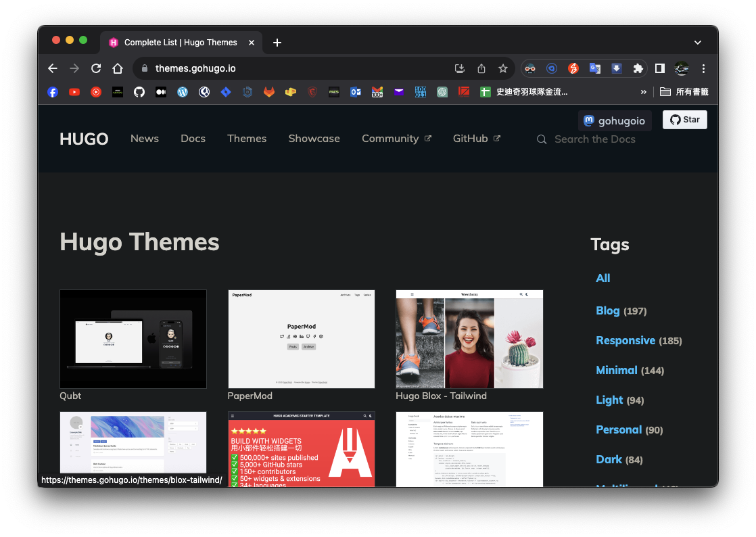Open the GitHub bookmark icon
The width and height of the screenshot is (756, 537).
[139, 92]
